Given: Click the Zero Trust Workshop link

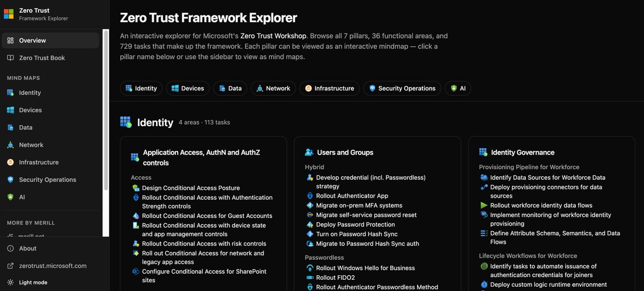Looking at the screenshot, I should (x=274, y=36).
